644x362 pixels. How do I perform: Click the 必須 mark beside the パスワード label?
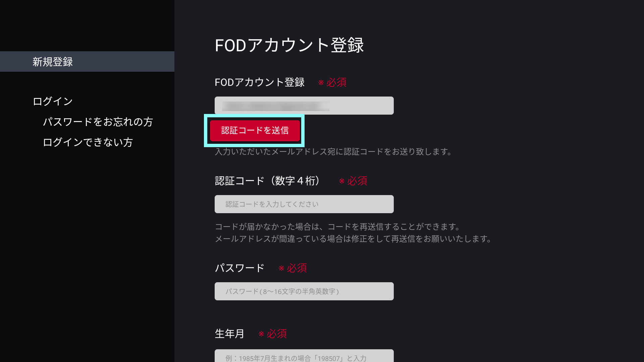click(x=293, y=268)
